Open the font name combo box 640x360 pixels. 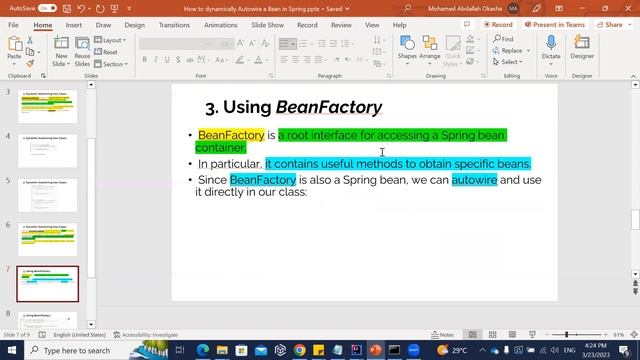click(176, 43)
